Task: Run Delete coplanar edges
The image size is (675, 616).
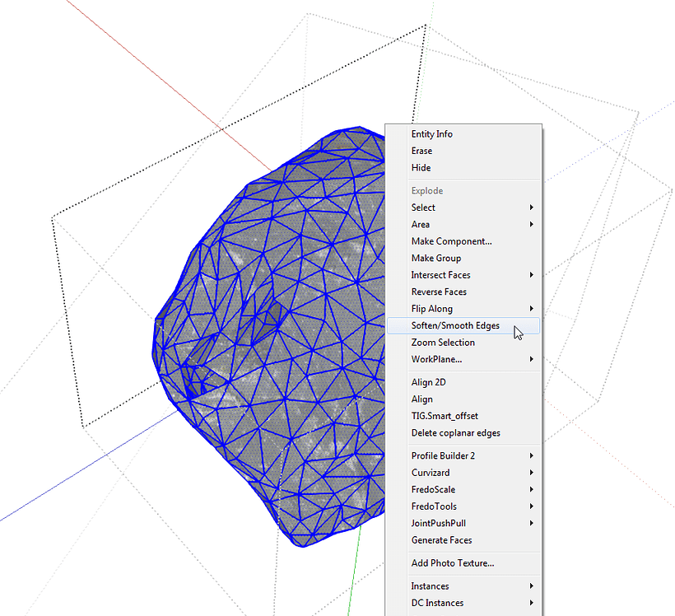Action: (x=454, y=432)
